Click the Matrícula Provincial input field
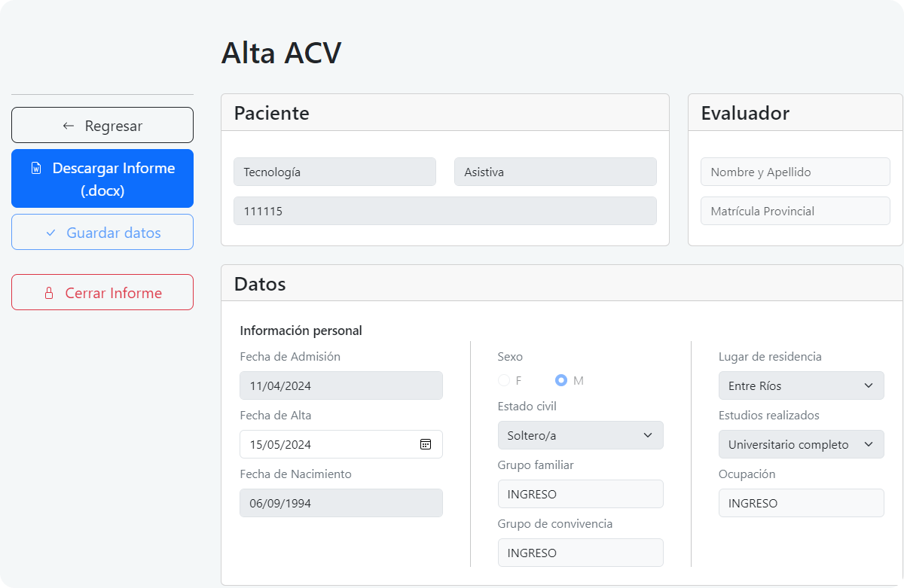 coord(795,211)
